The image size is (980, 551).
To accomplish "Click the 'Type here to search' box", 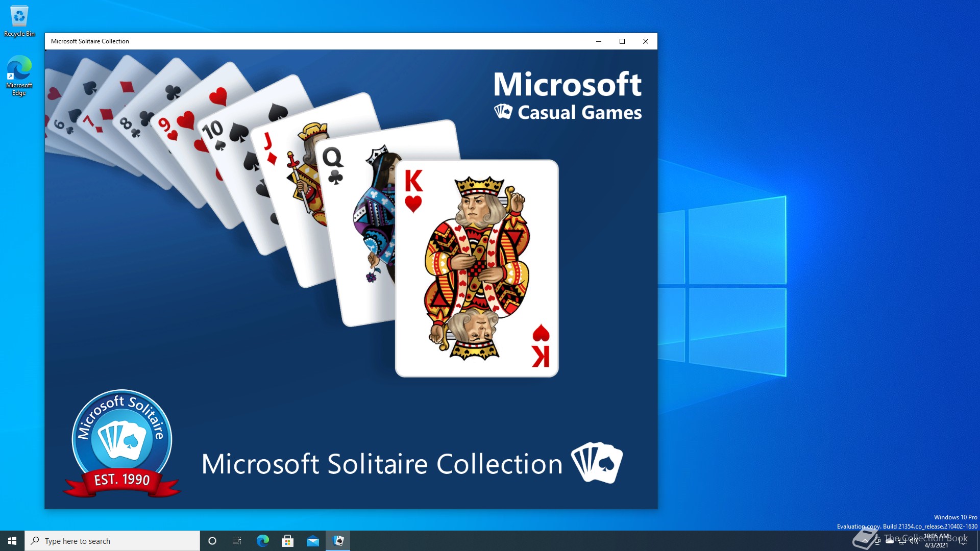I will pyautogui.click(x=112, y=541).
